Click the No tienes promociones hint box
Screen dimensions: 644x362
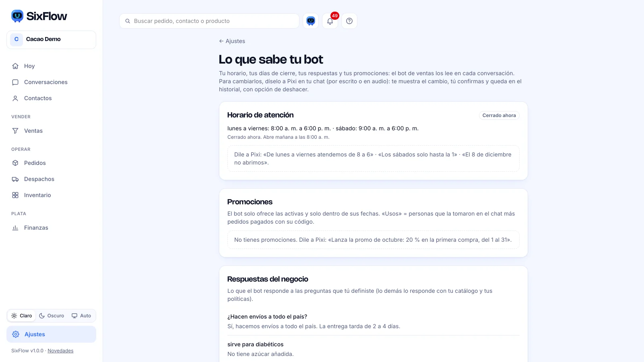pyautogui.click(x=373, y=240)
